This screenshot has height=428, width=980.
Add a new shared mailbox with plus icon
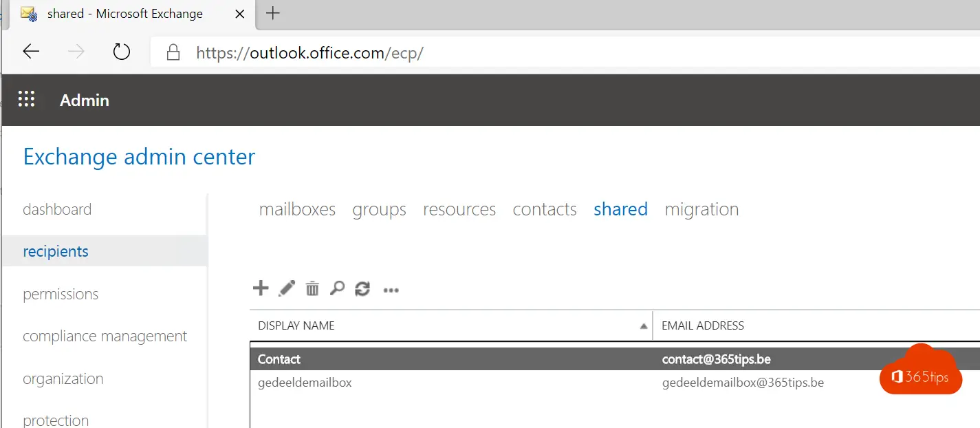(261, 288)
